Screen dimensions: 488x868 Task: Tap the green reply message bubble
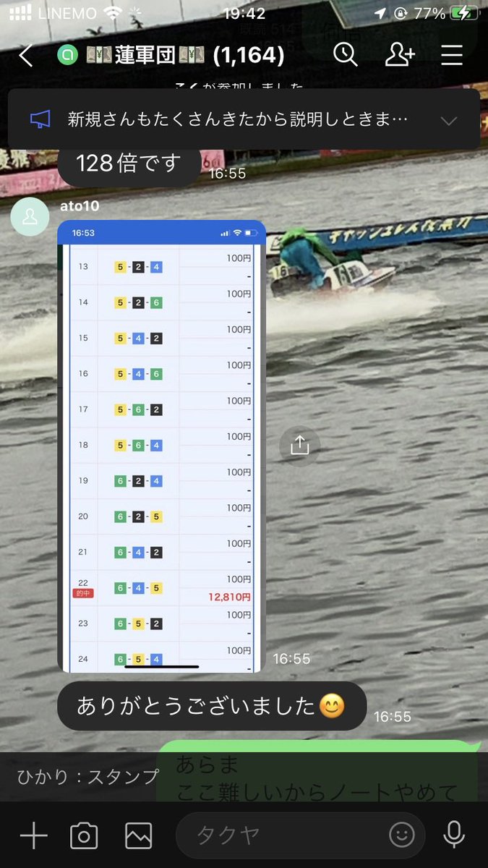(319, 771)
